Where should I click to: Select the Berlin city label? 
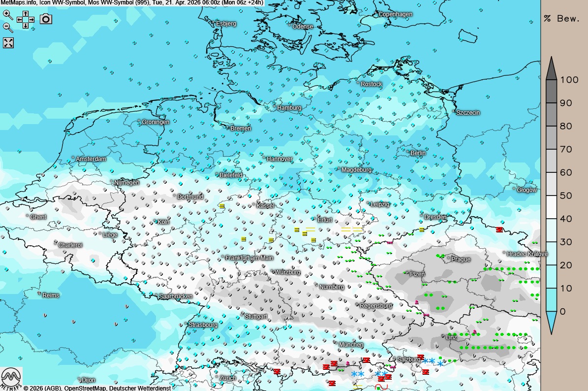point(418,153)
